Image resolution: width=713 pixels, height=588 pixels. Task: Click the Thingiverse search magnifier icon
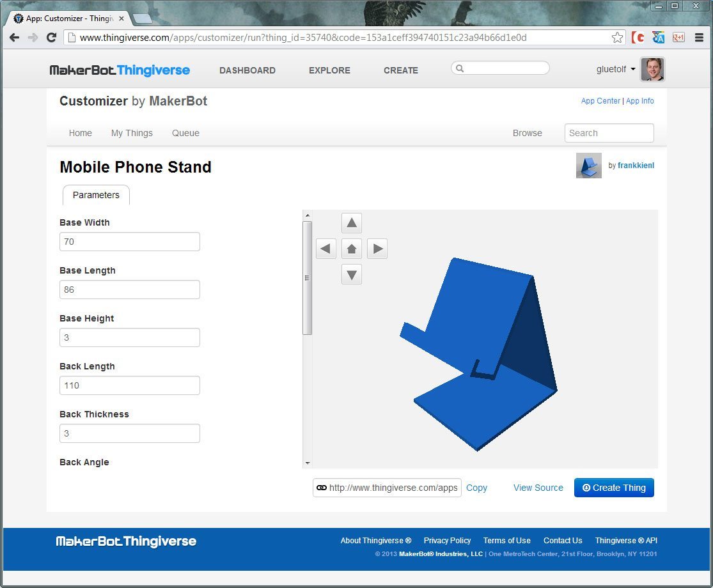460,68
